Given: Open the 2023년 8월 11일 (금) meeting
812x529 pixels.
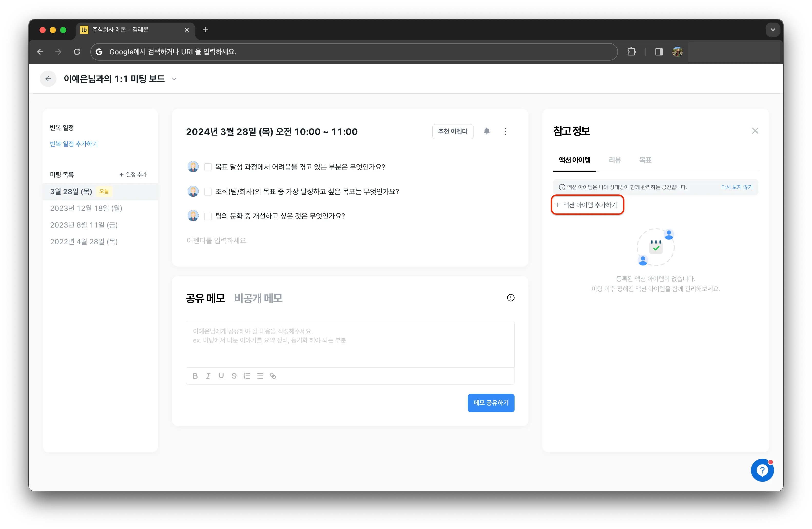Looking at the screenshot, I should pos(84,225).
